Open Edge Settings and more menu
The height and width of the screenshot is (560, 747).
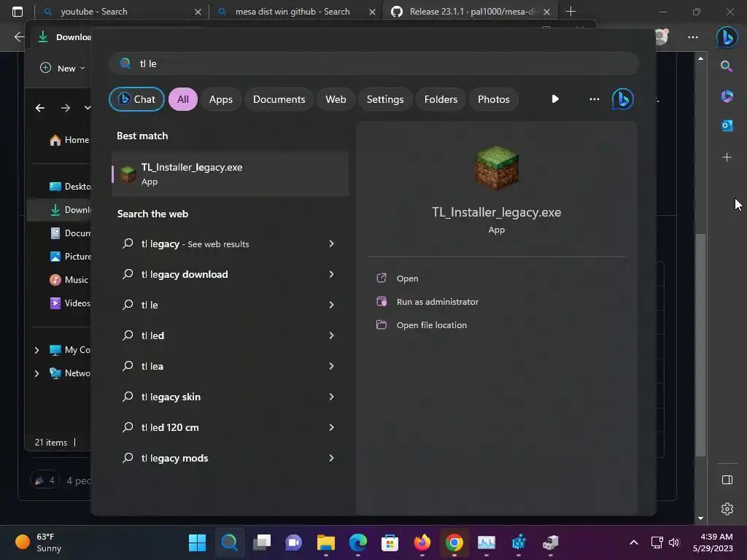coord(693,37)
